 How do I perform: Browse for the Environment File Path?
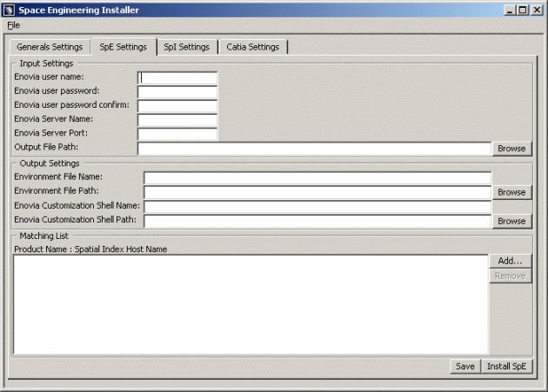click(511, 192)
